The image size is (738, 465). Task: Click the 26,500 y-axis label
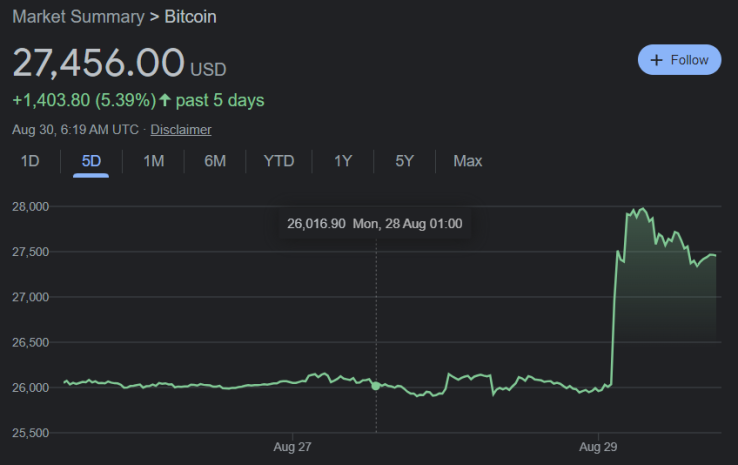31,342
